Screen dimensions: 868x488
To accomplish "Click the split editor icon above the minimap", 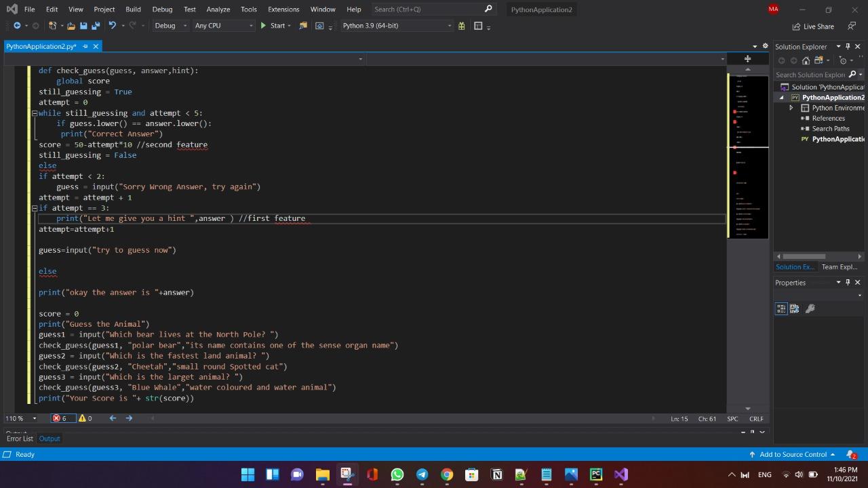I will [747, 59].
